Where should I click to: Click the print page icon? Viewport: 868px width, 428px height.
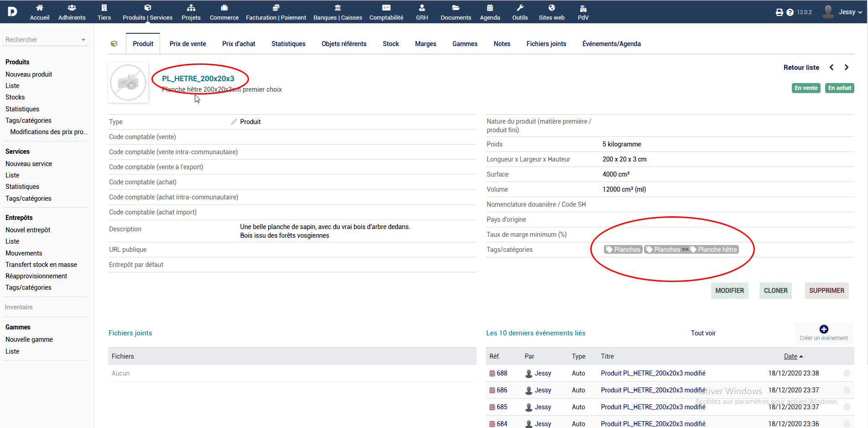click(779, 12)
